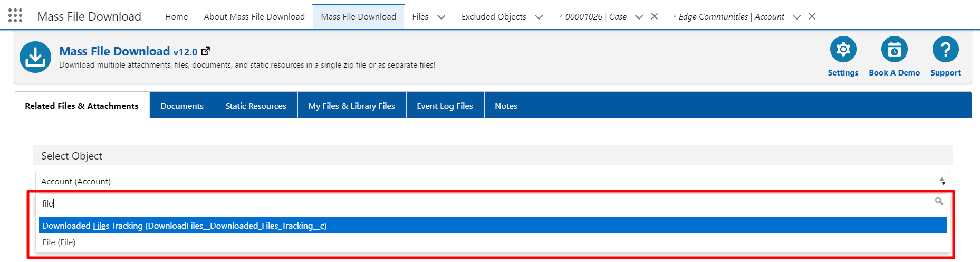980x262 pixels.
Task: Open the App Launcher grid icon
Action: pyautogui.click(x=15, y=16)
